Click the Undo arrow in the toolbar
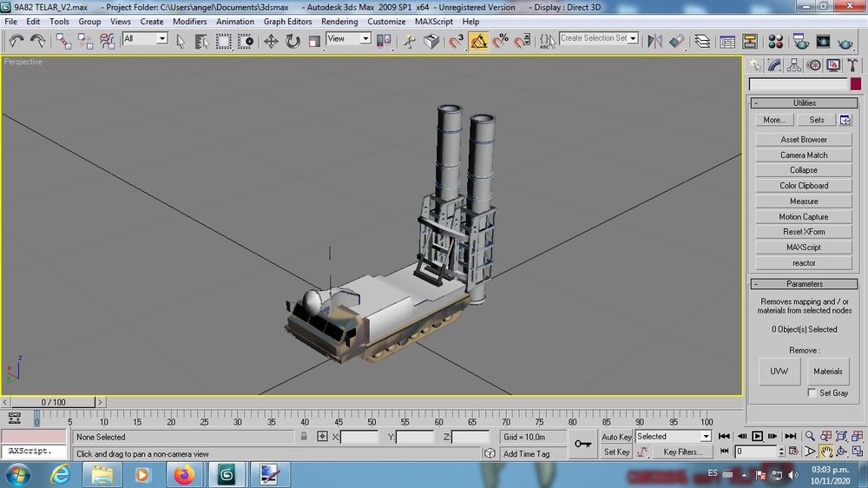 coord(16,41)
